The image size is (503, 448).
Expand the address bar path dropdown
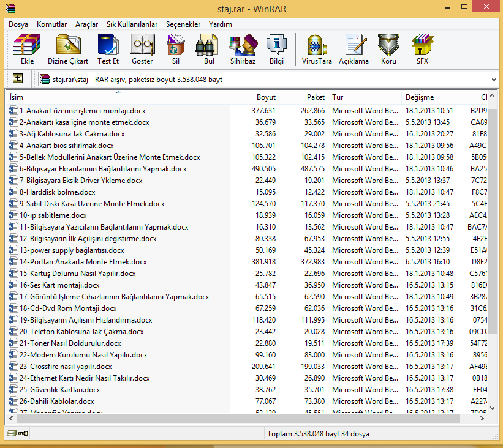(x=493, y=79)
